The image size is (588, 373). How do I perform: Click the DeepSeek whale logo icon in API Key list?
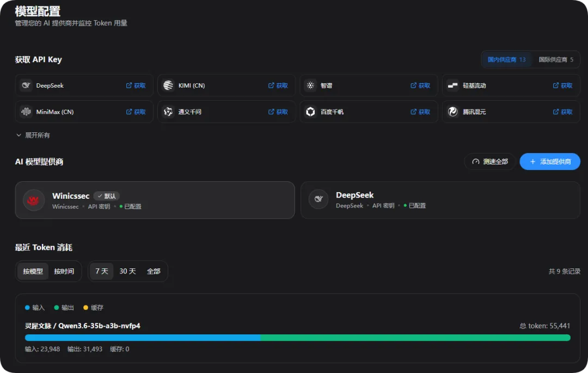(x=26, y=85)
